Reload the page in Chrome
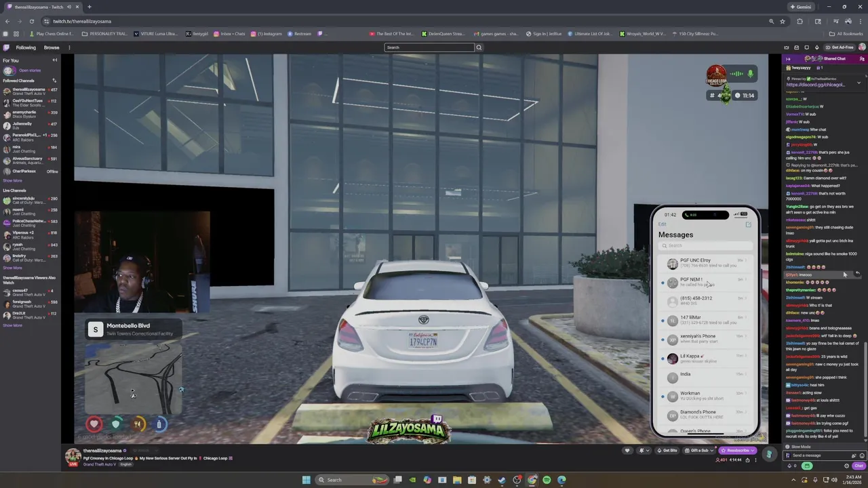This screenshot has width=868, height=488. point(31,21)
